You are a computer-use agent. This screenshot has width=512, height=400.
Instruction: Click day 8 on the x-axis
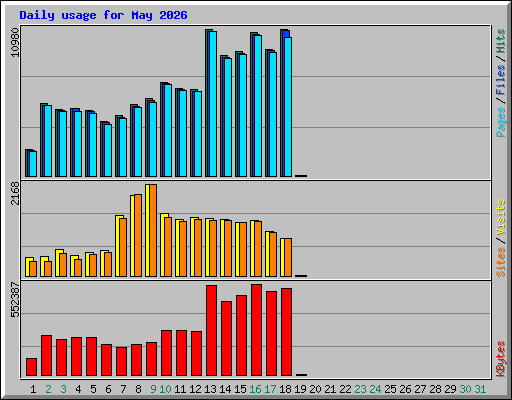pyautogui.click(x=138, y=389)
